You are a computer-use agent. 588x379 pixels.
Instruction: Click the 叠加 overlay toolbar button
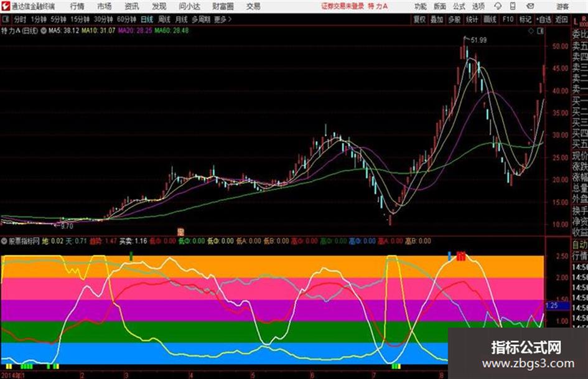tap(437, 19)
